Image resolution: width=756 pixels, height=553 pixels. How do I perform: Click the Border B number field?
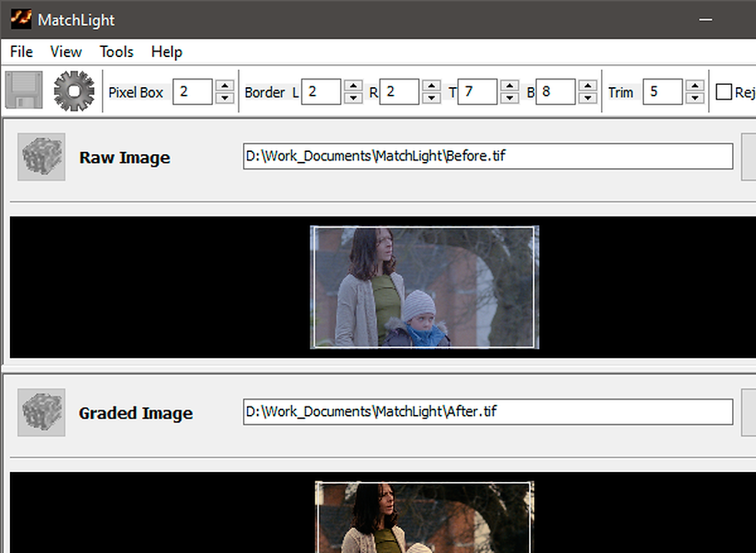(555, 92)
